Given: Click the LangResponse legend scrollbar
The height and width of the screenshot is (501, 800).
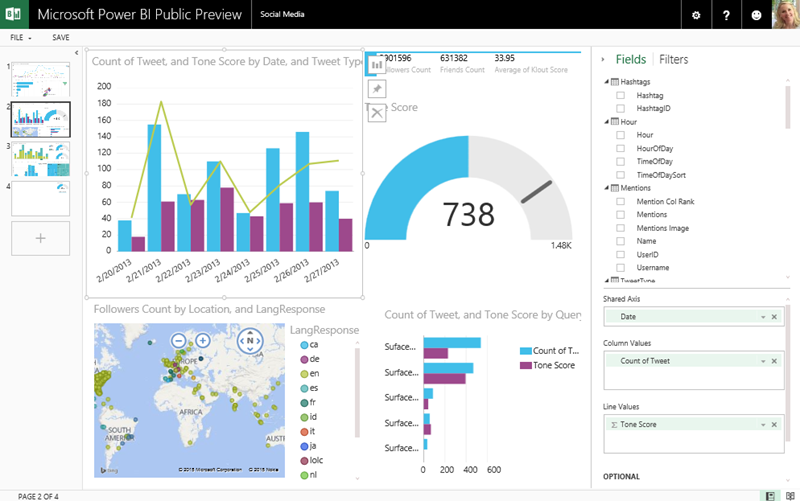Looking at the screenshot, I should pos(357,393).
